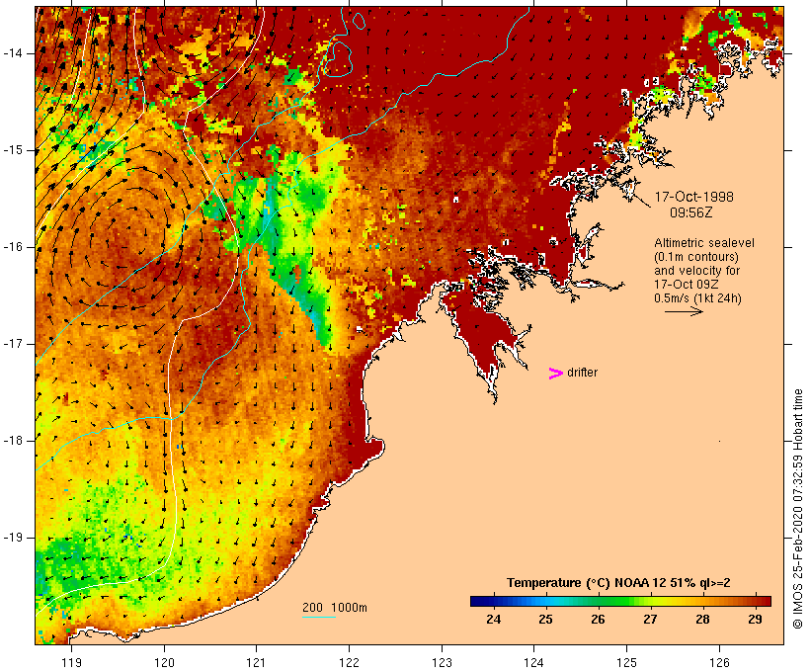Click the 'drifter' legend label
This screenshot has height=672, width=810.
coord(582,373)
